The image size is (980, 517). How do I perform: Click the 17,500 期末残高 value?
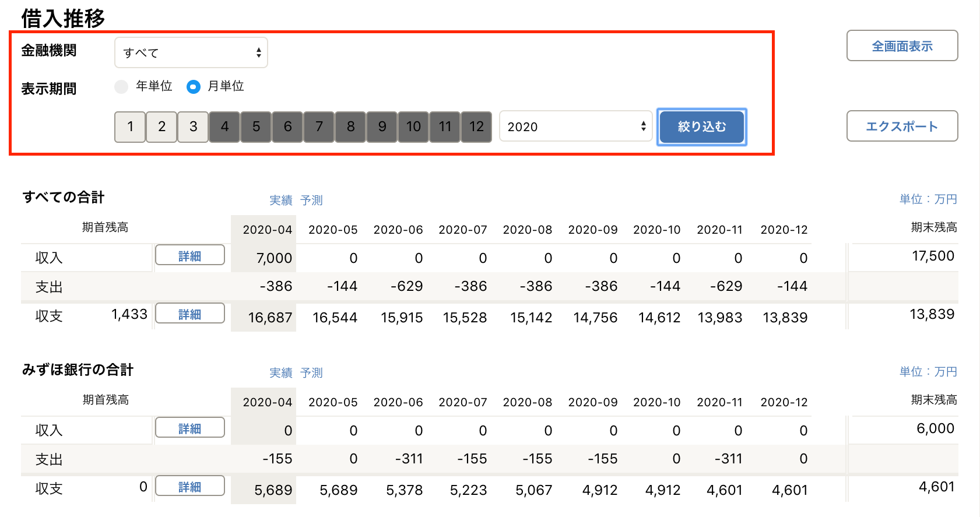coord(933,256)
